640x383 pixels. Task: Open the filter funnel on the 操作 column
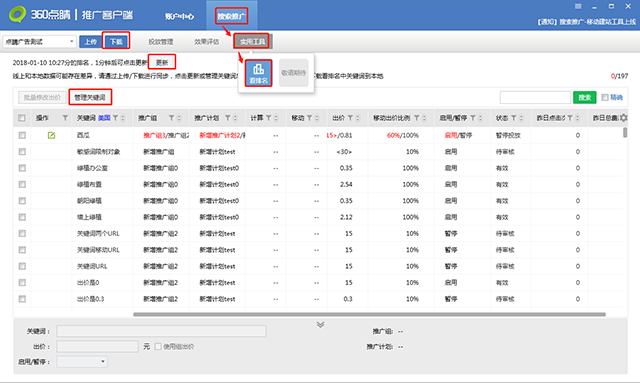point(65,118)
